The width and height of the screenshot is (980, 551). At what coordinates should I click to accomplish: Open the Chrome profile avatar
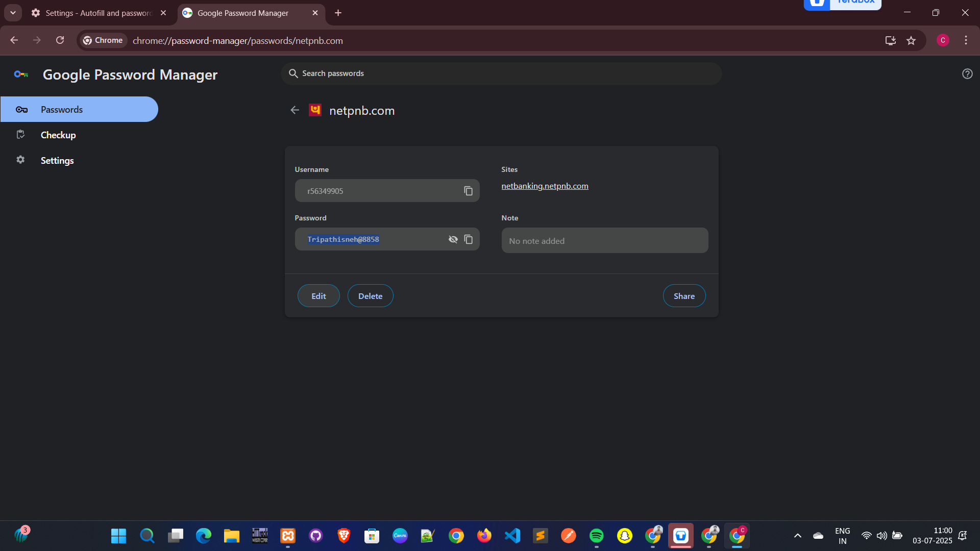click(943, 40)
